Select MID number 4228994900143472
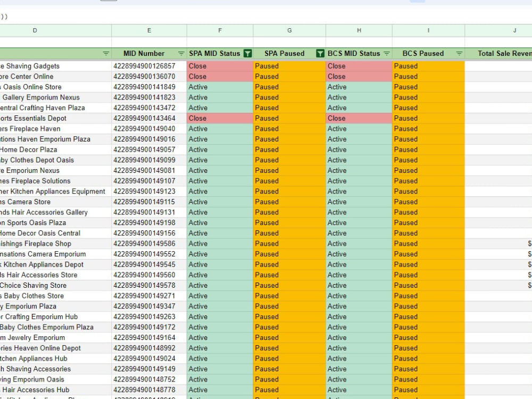 pyautogui.click(x=149, y=108)
